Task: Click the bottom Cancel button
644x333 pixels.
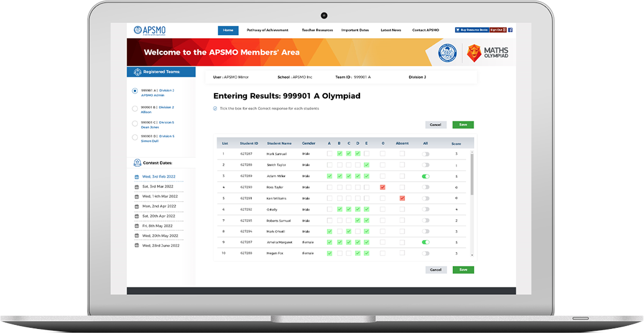Action: (436, 270)
